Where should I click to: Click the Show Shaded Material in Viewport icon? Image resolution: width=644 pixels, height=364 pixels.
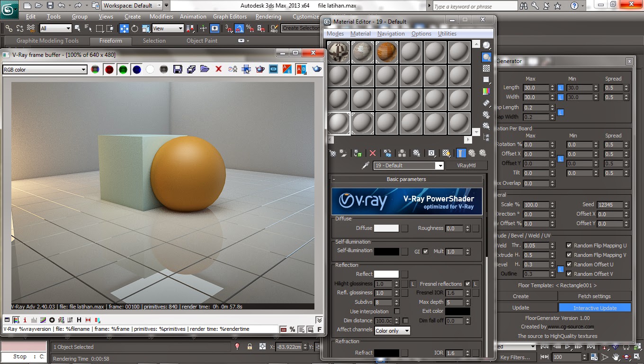(446, 153)
